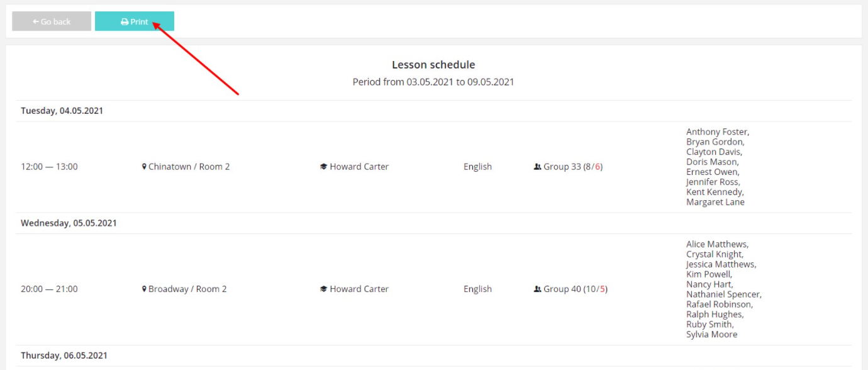The width and height of the screenshot is (868, 370).
Task: Click the Print button
Action: coord(135,21)
